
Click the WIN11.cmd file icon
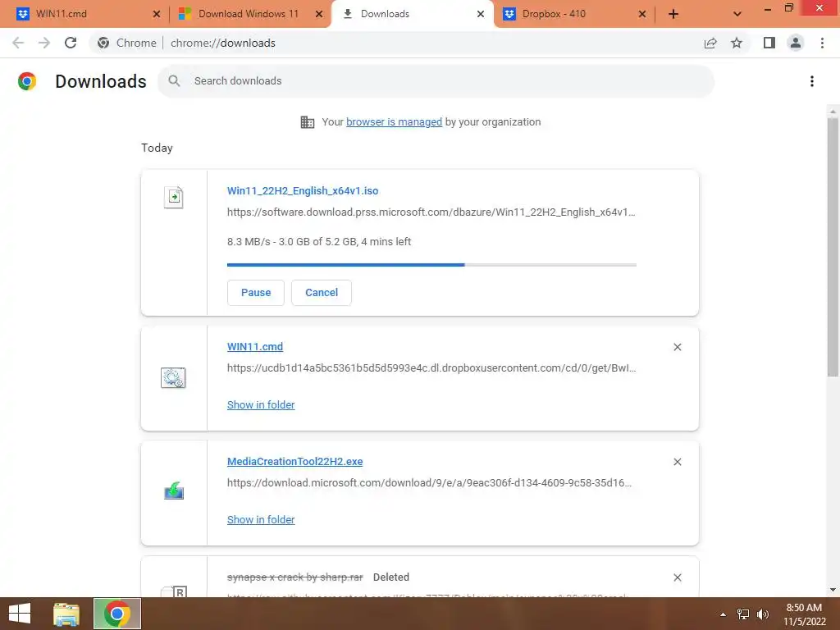pyautogui.click(x=173, y=377)
